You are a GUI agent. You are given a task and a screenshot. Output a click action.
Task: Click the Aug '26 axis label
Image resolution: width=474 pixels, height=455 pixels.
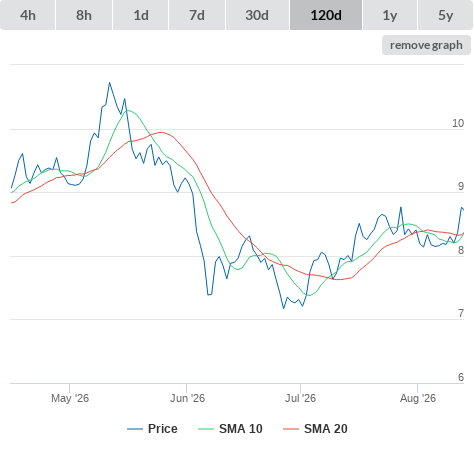pyautogui.click(x=418, y=398)
